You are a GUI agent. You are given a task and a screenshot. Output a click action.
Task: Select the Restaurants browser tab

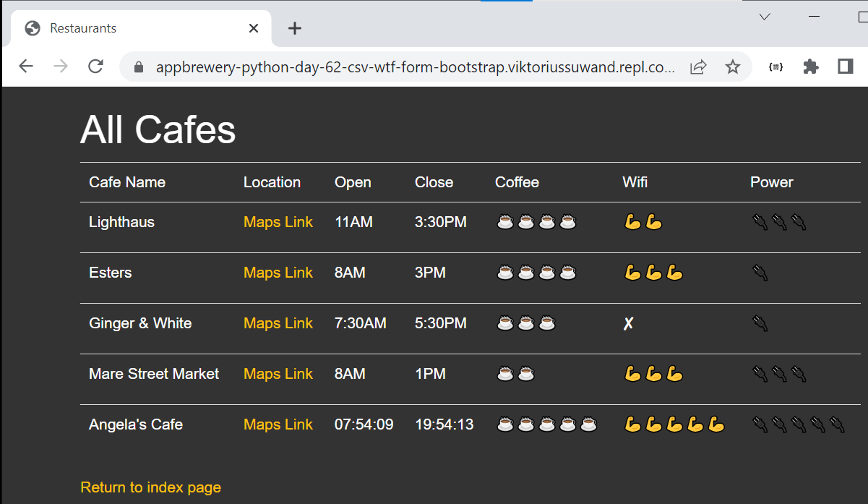point(142,28)
